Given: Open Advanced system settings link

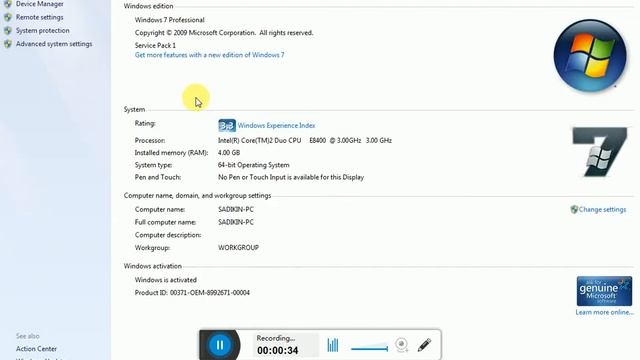Looking at the screenshot, I should pos(54,44).
